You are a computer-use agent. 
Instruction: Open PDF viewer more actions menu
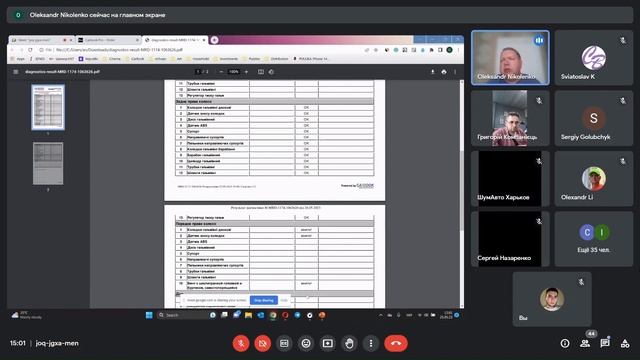(455, 72)
